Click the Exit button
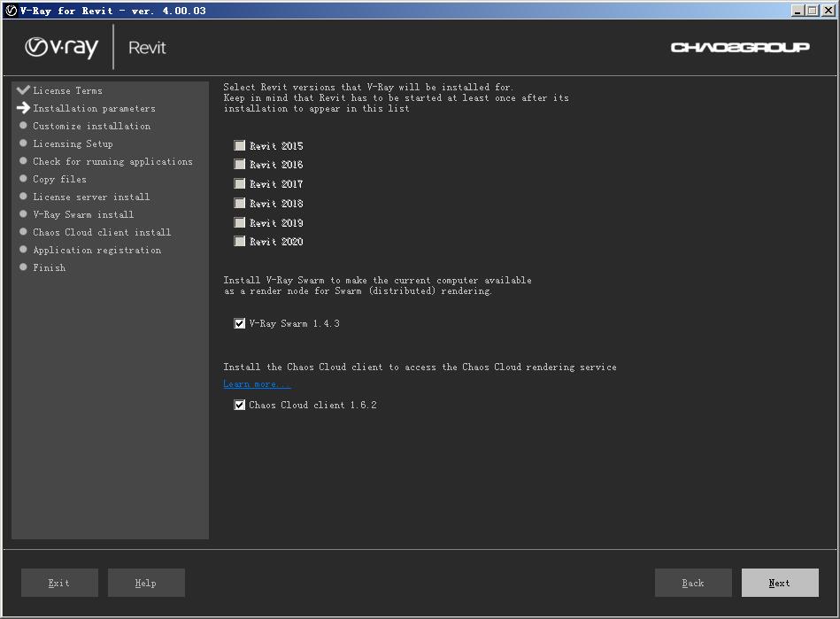The image size is (840, 619). click(x=59, y=583)
